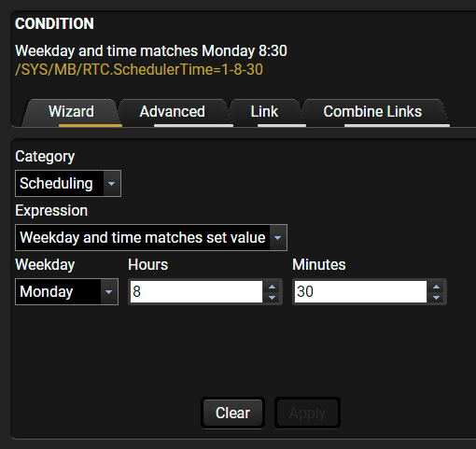
Task: Increase the Minutes value with up arrow
Action: [436, 287]
